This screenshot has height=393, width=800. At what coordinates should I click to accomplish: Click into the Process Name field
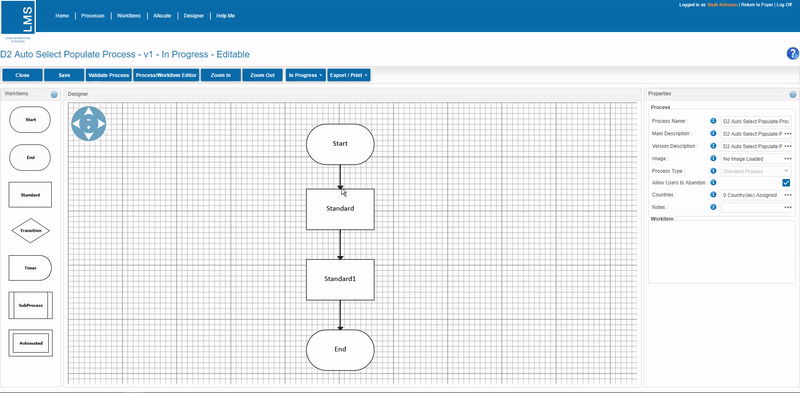[x=756, y=121]
